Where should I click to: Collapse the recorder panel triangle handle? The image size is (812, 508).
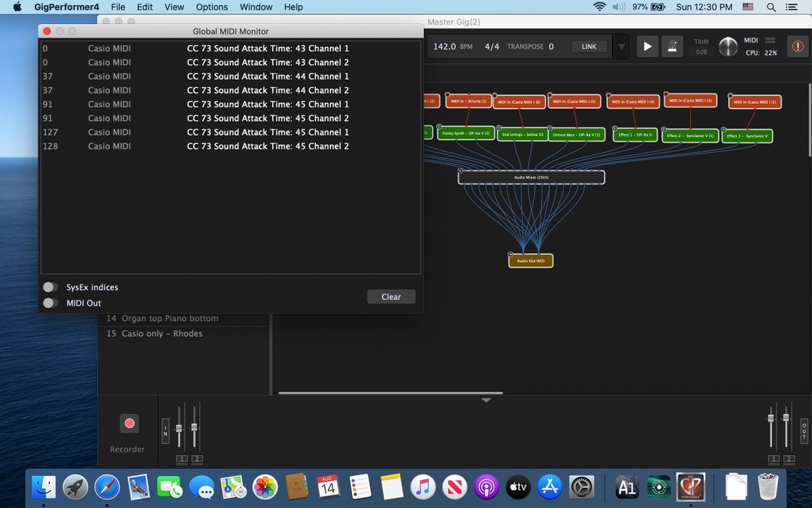coord(486,400)
